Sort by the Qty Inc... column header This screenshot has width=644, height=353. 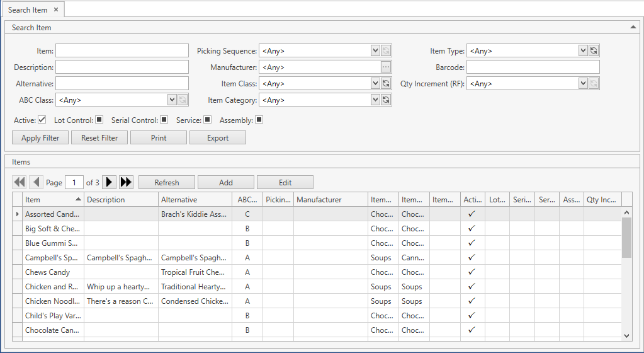(602, 200)
